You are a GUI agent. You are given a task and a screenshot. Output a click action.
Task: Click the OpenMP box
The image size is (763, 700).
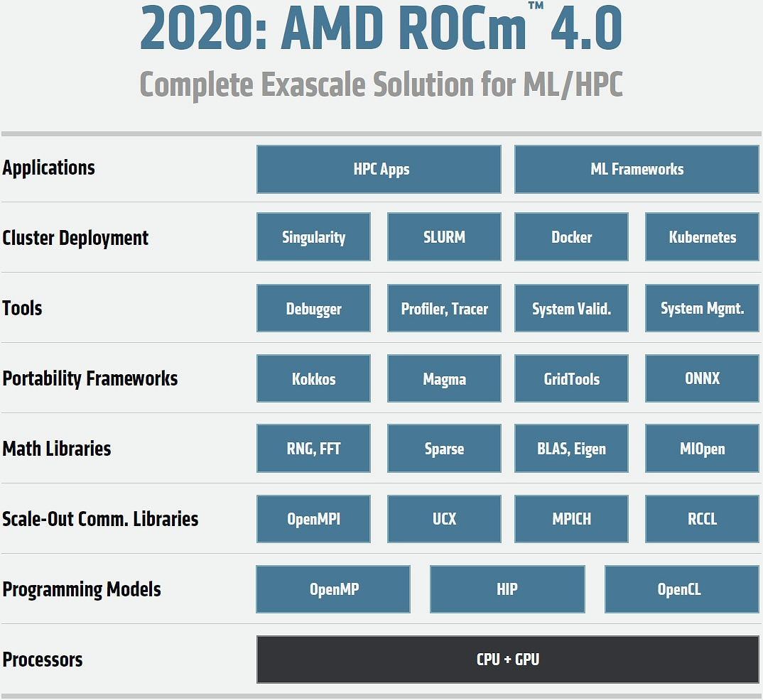[333, 589]
